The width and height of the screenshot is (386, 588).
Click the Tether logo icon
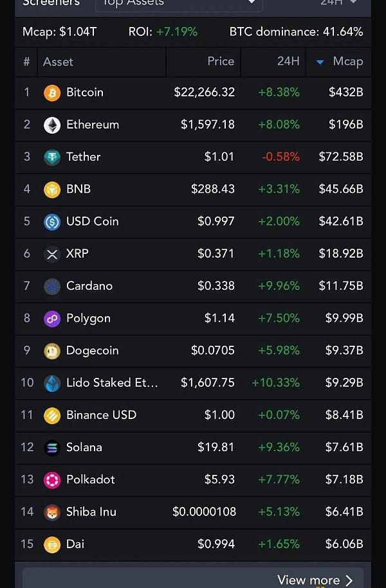(52, 157)
